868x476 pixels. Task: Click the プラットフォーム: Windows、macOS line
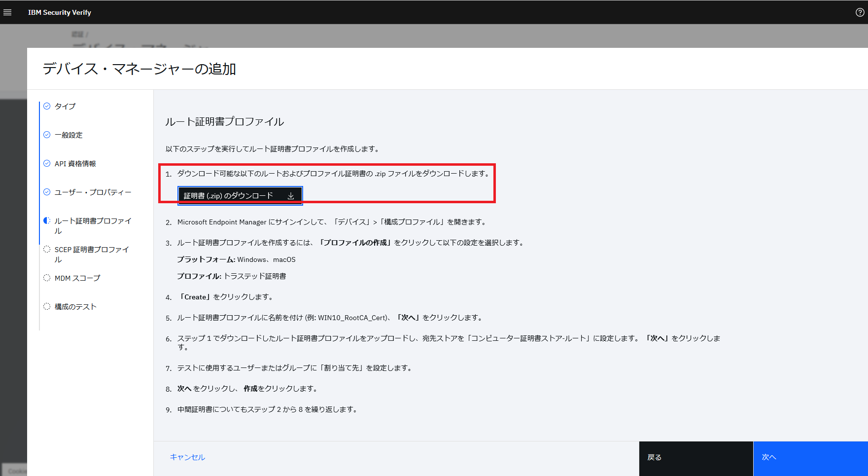[237, 259]
